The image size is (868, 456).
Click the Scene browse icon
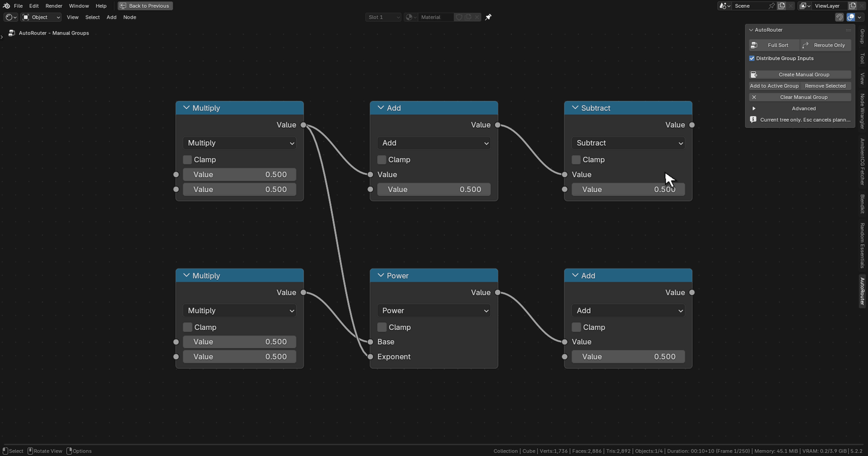pos(725,5)
